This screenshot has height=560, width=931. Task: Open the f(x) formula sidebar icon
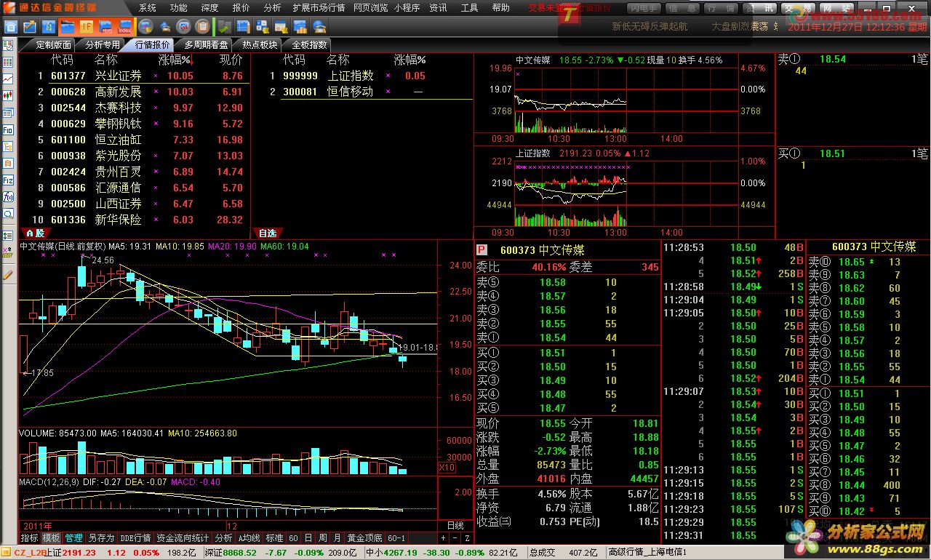[8, 196]
